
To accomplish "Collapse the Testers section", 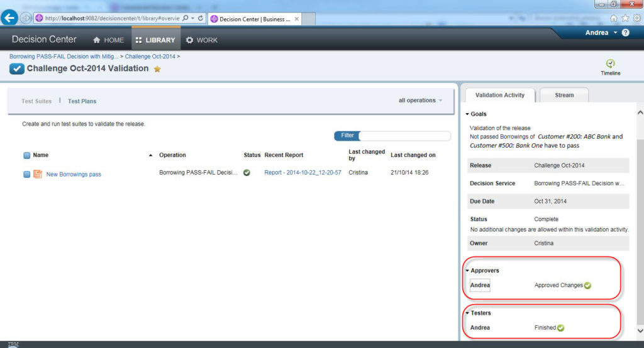I will pos(468,313).
